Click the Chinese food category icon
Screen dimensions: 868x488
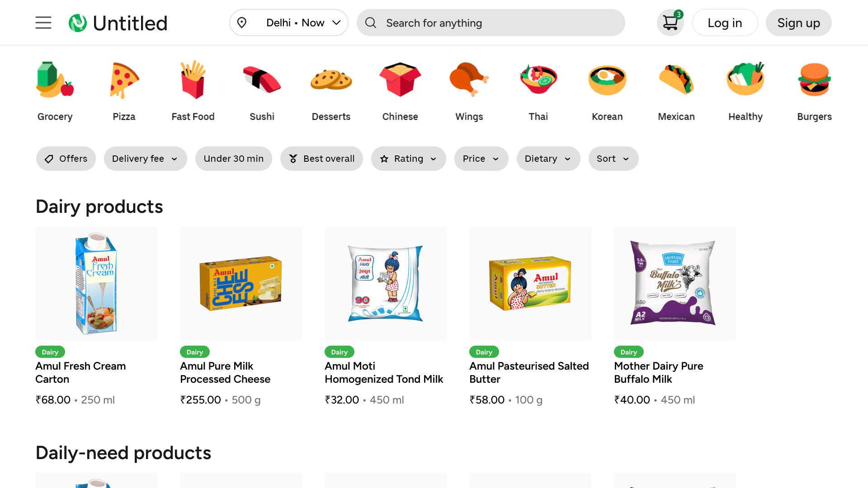[400, 88]
